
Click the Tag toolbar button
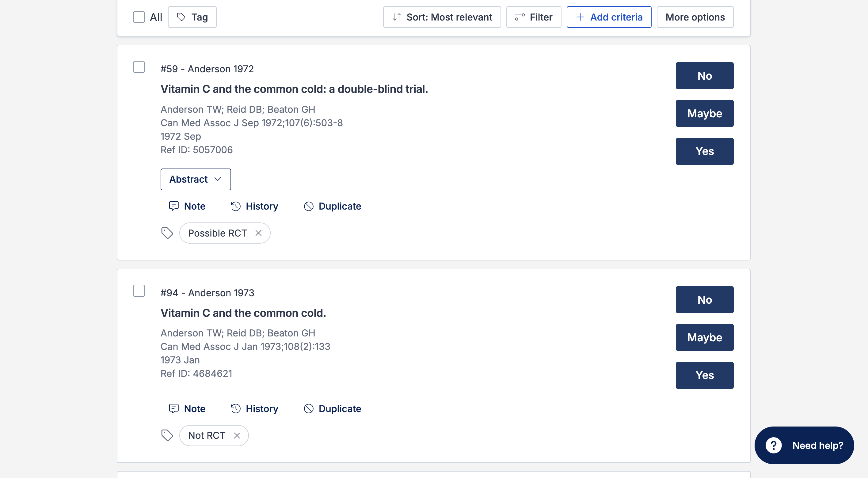point(192,17)
